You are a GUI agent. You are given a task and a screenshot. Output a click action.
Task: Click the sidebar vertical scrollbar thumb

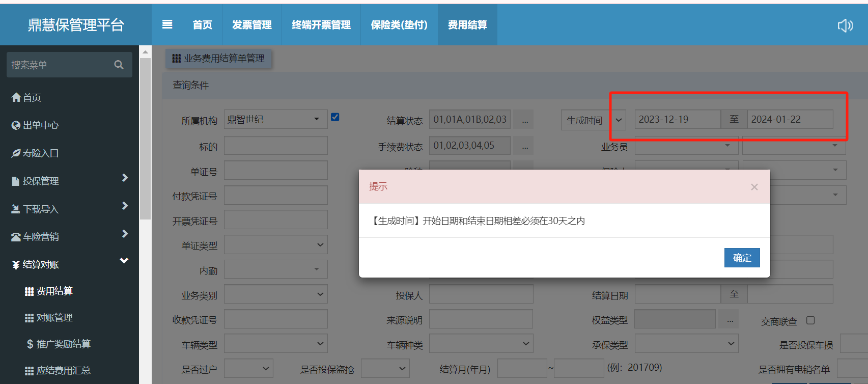click(x=146, y=139)
